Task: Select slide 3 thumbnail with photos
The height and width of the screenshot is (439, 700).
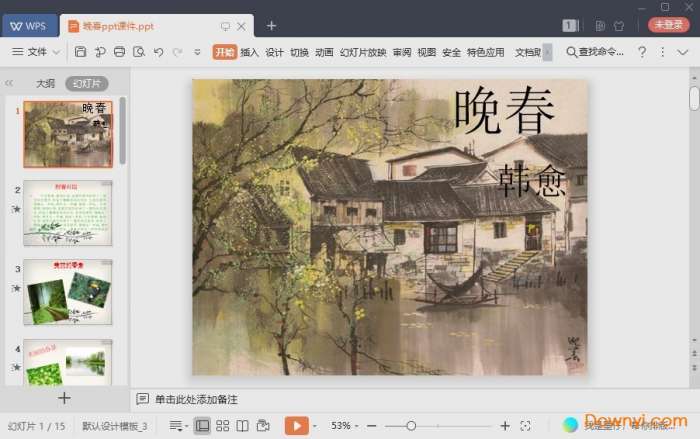Action: pos(68,292)
